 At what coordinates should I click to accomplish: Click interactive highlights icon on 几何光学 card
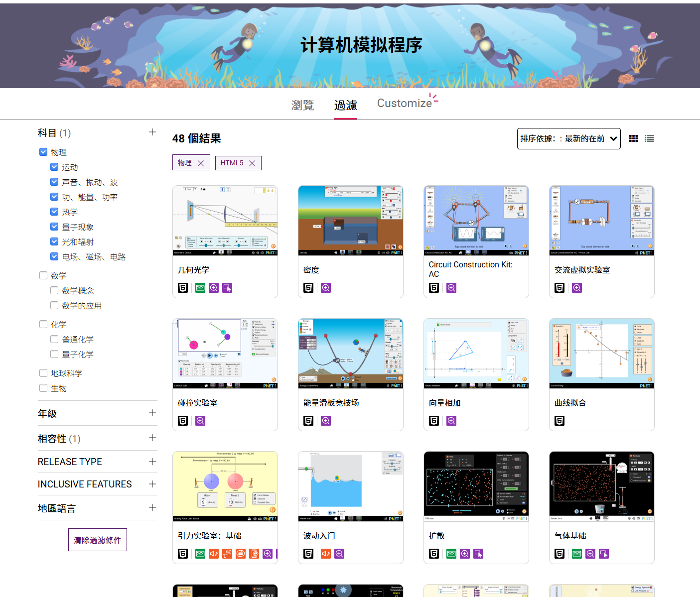click(x=227, y=288)
